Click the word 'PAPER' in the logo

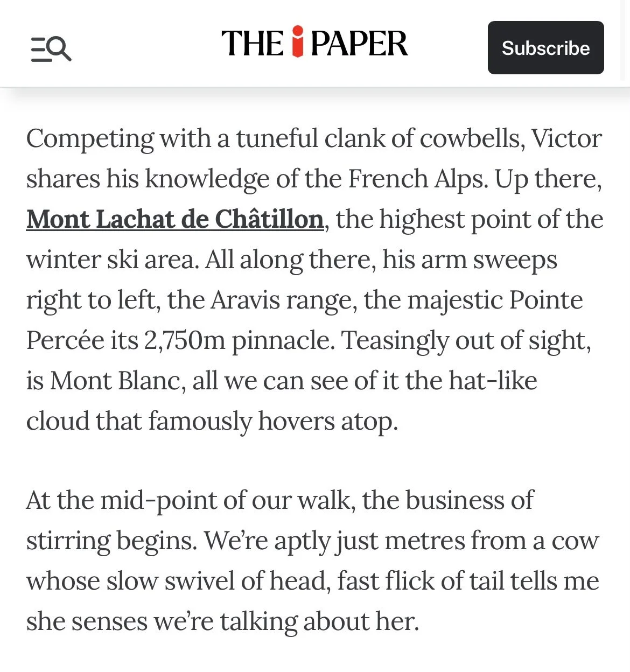[359, 44]
